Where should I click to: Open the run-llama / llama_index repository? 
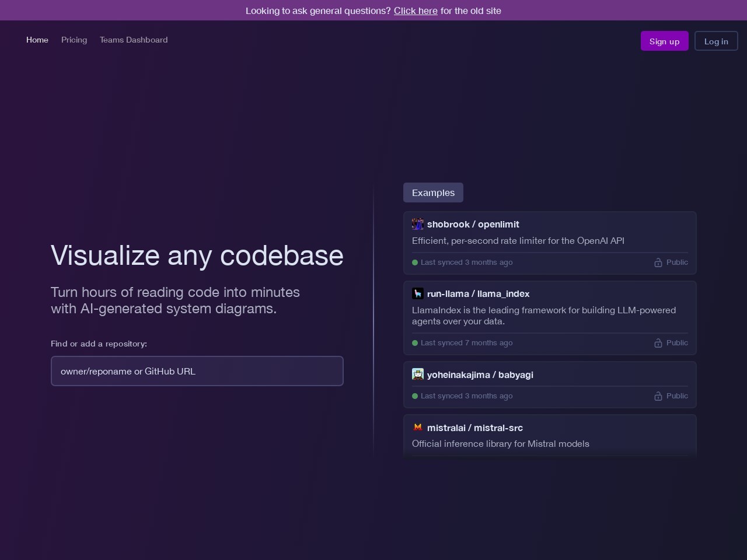tap(478, 293)
